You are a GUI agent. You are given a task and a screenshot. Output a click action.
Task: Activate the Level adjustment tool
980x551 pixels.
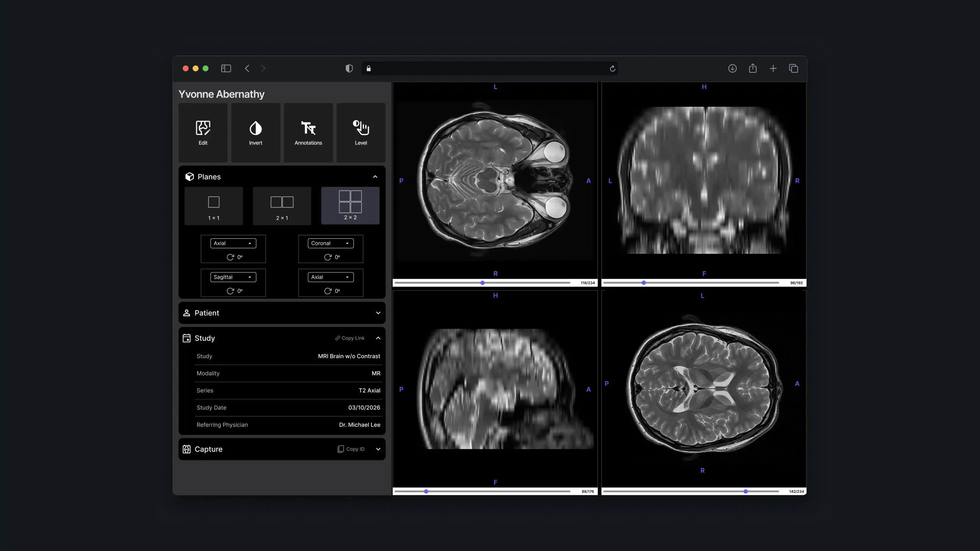click(361, 132)
